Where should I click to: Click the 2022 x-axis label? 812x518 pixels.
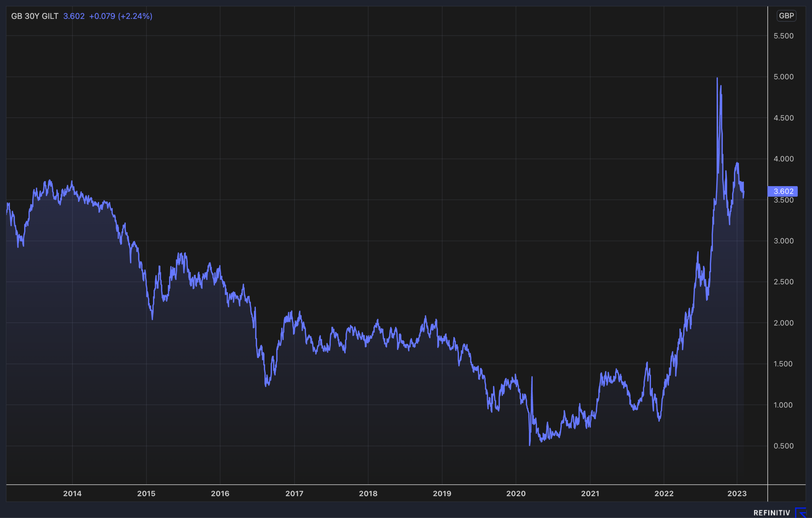pyautogui.click(x=664, y=494)
